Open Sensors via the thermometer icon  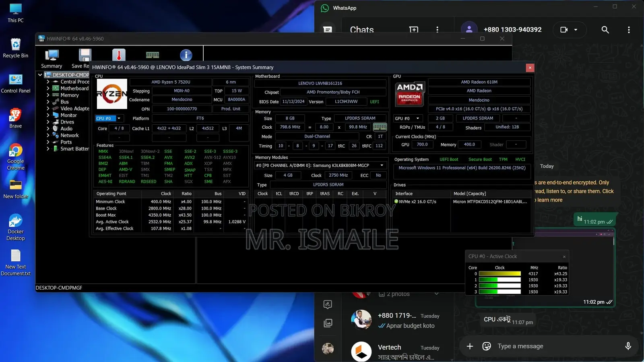pyautogui.click(x=119, y=55)
